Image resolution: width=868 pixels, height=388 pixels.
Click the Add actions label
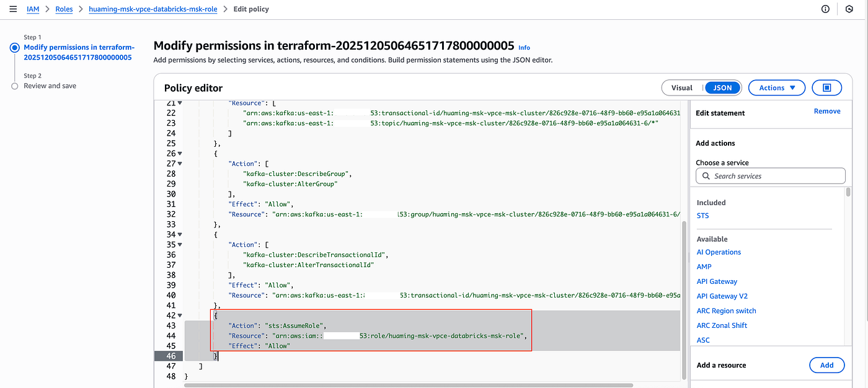(x=715, y=143)
